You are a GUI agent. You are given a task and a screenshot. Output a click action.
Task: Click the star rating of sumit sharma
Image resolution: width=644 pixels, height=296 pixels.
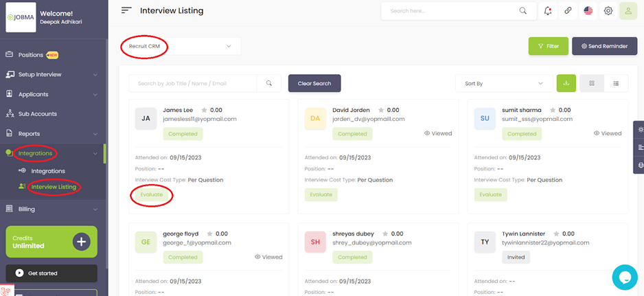click(553, 110)
